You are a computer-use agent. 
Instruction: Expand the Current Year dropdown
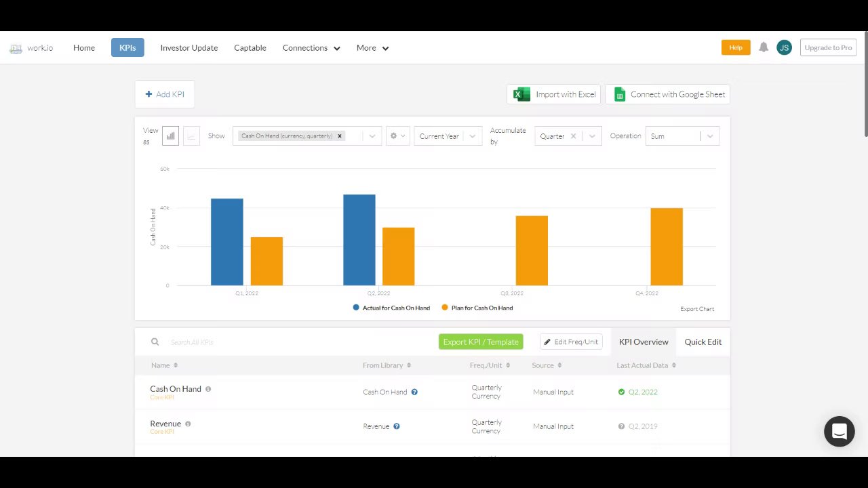[x=448, y=136]
